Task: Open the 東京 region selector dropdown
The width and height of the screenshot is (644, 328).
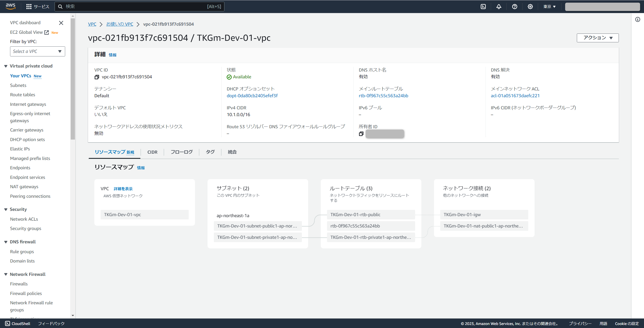Action: pyautogui.click(x=549, y=7)
